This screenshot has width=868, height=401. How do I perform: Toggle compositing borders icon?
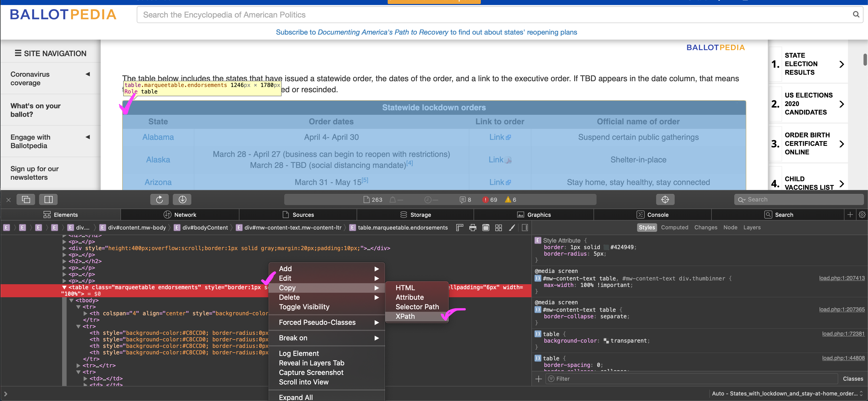[486, 228]
